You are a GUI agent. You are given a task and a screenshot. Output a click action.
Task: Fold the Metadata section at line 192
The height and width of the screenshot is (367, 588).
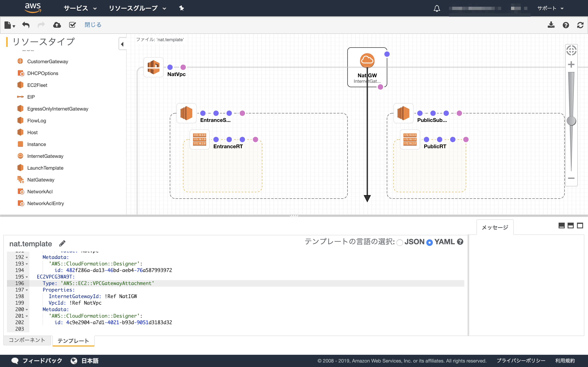(x=27, y=257)
